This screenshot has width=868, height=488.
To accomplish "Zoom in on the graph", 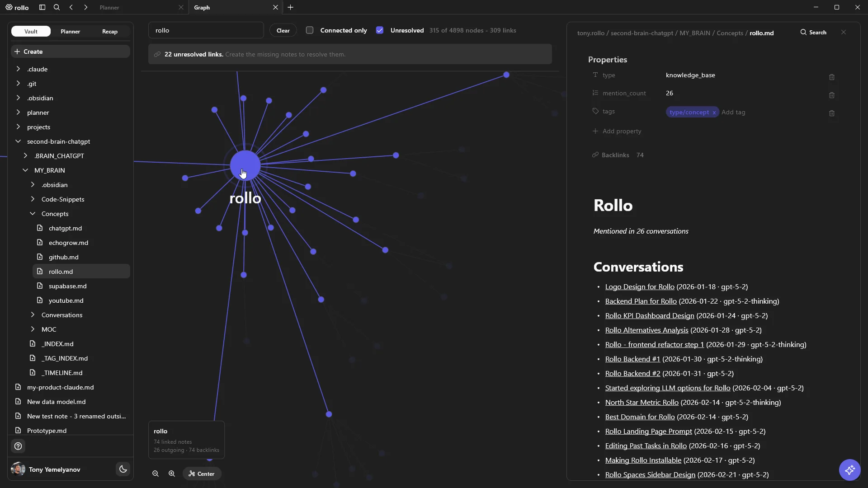I will [x=172, y=474].
